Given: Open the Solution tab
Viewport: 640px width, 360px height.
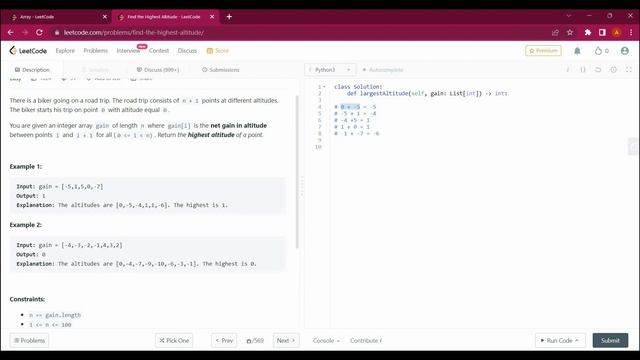Looking at the screenshot, I should click(x=96, y=70).
